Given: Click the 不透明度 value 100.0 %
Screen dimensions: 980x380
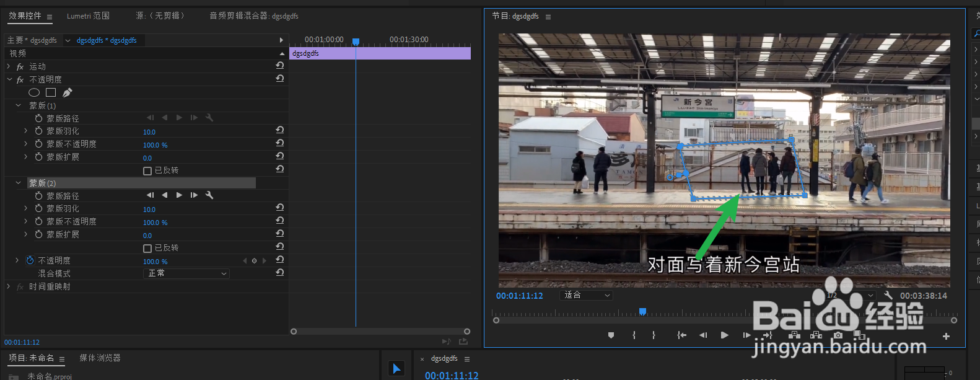Looking at the screenshot, I should (x=155, y=262).
